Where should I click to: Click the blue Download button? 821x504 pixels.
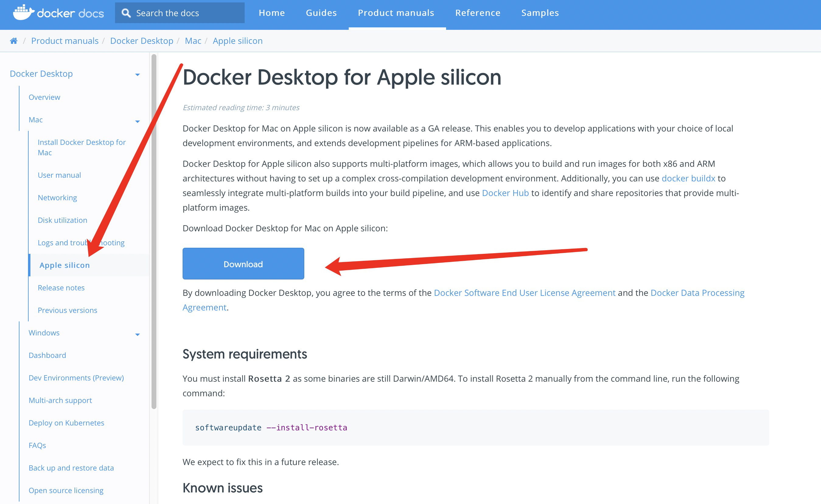click(243, 263)
